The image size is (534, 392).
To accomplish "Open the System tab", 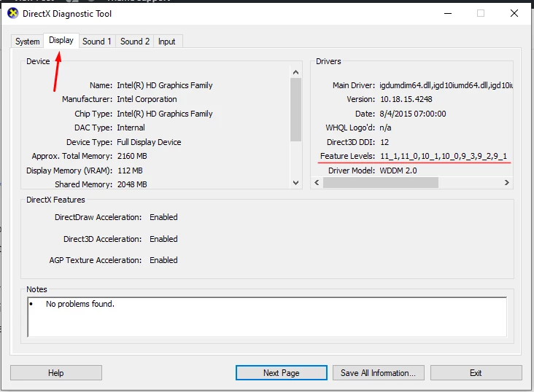I will click(x=27, y=42).
